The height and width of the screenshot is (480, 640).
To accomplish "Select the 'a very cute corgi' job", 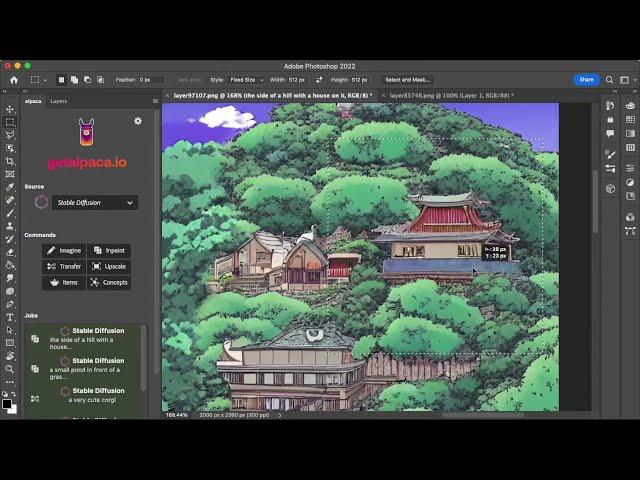I will [x=84, y=396].
